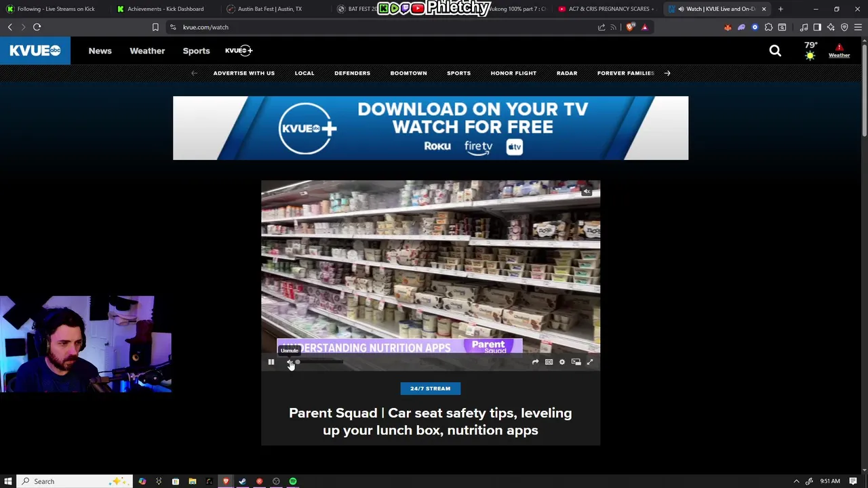This screenshot has width=868, height=488.
Task: Open the KVUE+ menu item
Action: tap(239, 51)
